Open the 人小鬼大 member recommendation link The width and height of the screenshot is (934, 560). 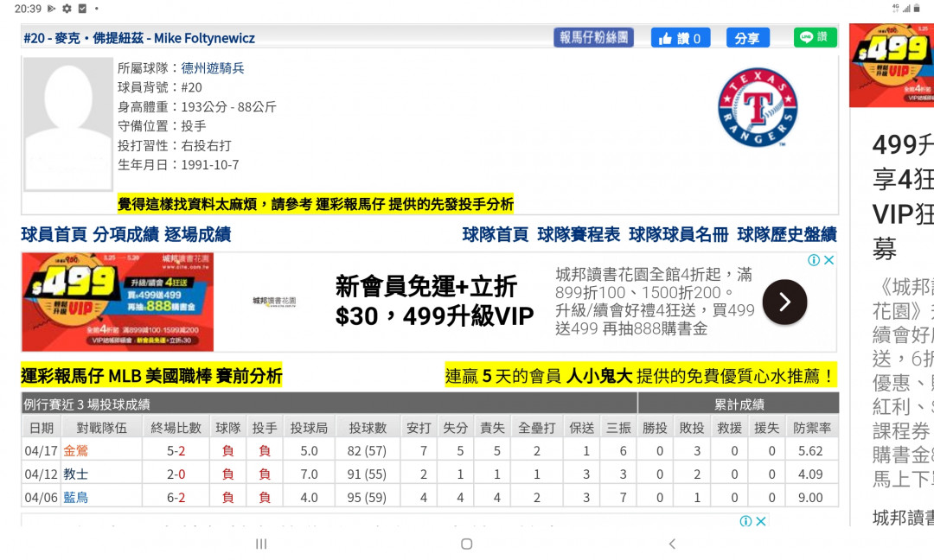coord(641,376)
